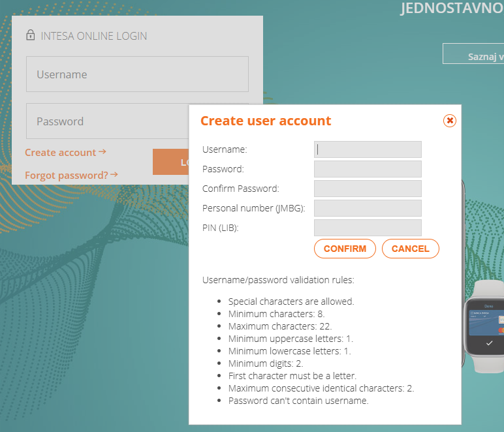Click the payment card on the smartwatch screen
The width and height of the screenshot is (504, 432).
(x=486, y=320)
